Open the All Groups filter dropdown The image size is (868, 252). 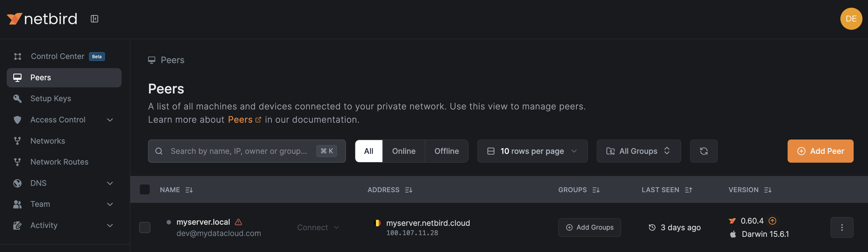638,151
